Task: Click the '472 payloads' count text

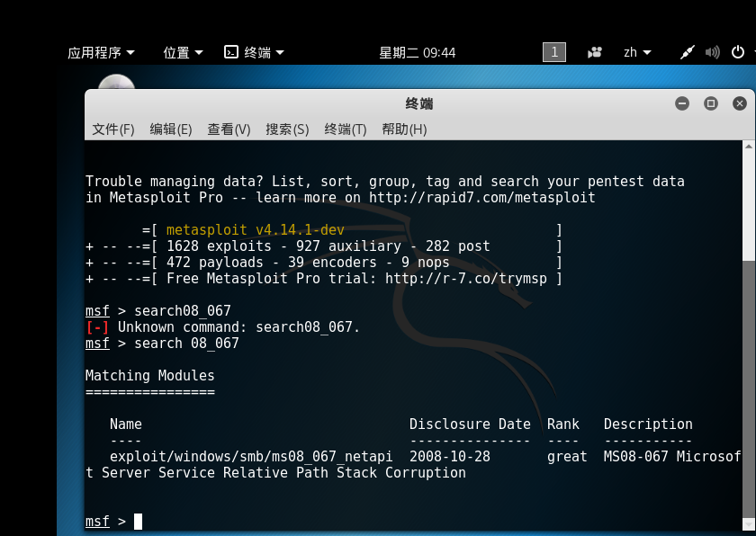Action: (215, 263)
